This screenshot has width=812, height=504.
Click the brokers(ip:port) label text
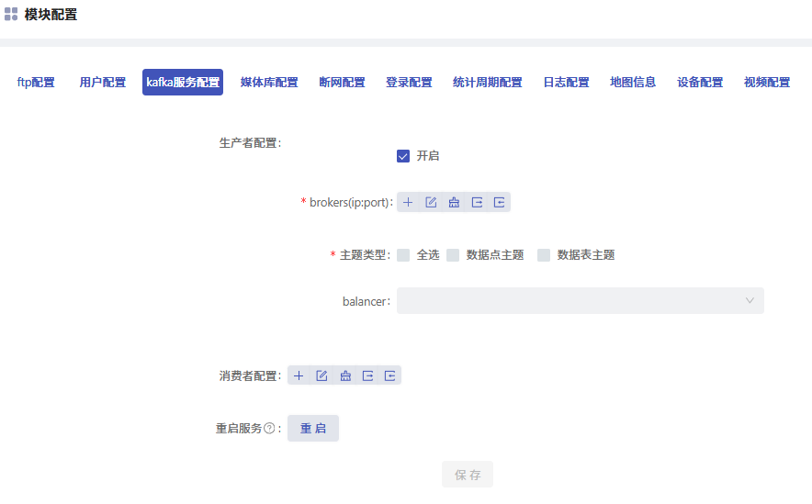pyautogui.click(x=349, y=202)
